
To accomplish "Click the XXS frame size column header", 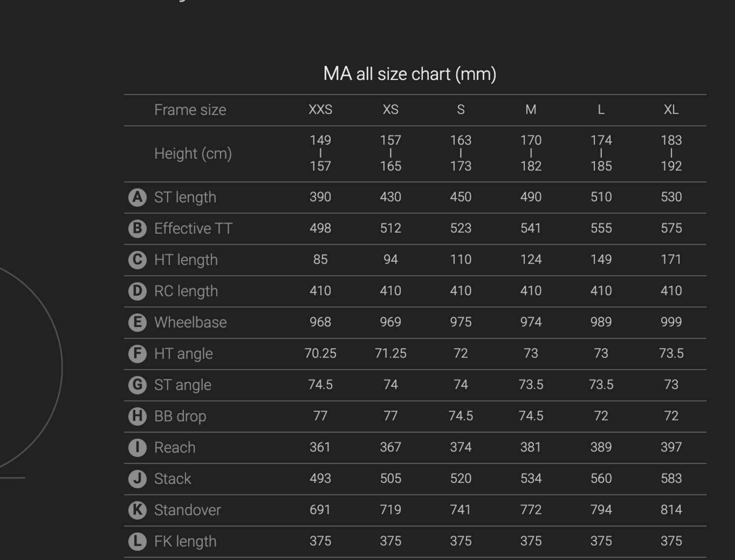I will pyautogui.click(x=321, y=109).
